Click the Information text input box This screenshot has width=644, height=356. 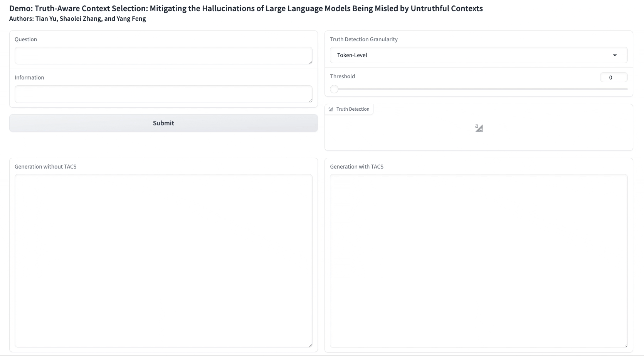163,94
